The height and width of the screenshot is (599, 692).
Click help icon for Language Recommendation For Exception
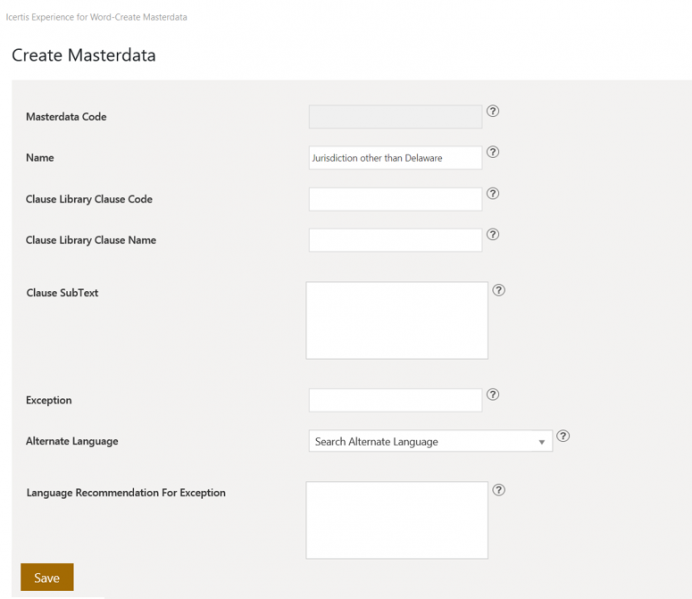tap(499, 490)
